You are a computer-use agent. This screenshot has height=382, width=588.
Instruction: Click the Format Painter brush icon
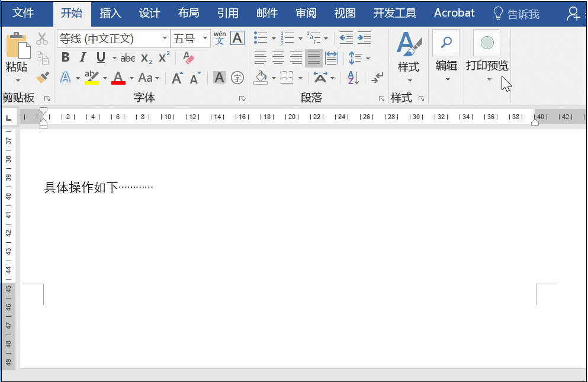pyautogui.click(x=42, y=78)
